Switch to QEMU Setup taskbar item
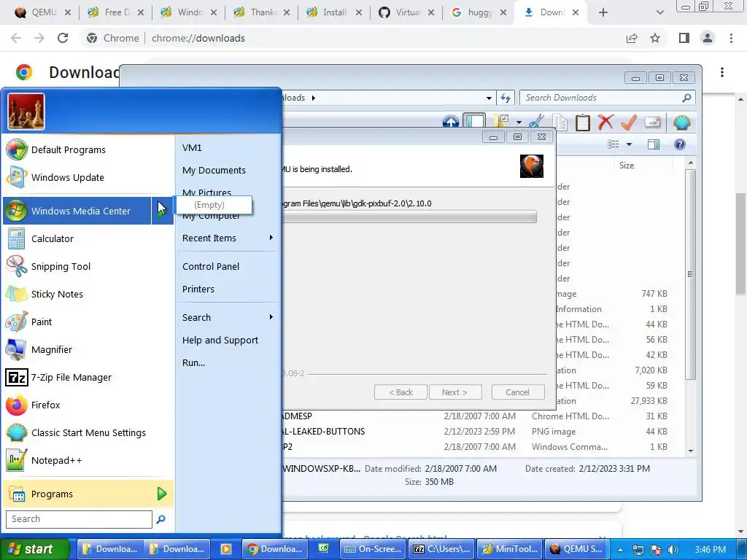This screenshot has width=747, height=560. [576, 549]
